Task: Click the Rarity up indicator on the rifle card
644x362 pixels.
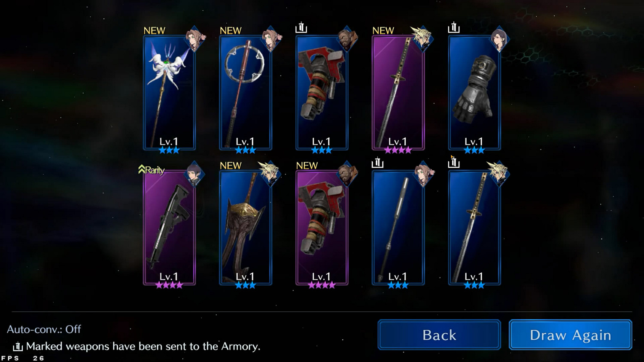Action: (x=152, y=170)
